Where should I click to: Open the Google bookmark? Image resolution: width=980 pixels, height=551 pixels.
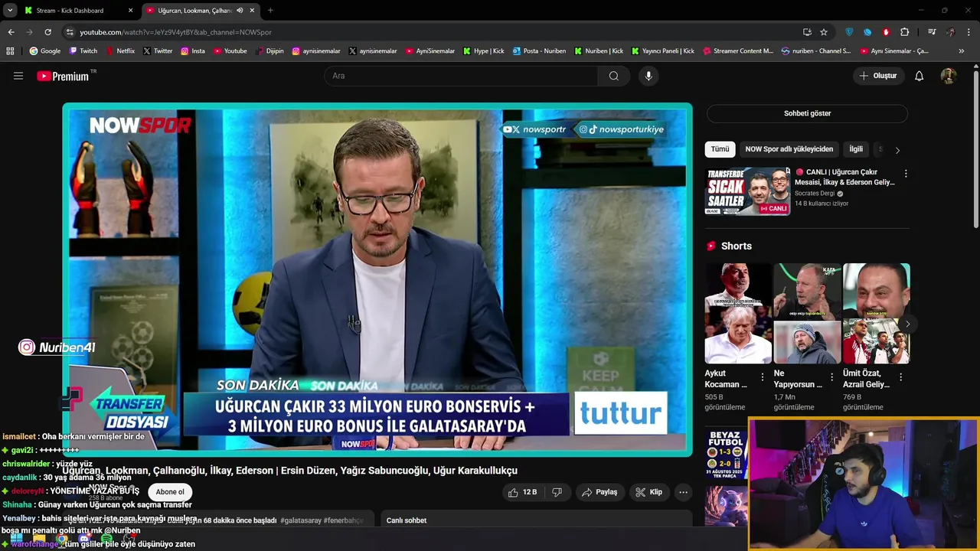coord(45,51)
